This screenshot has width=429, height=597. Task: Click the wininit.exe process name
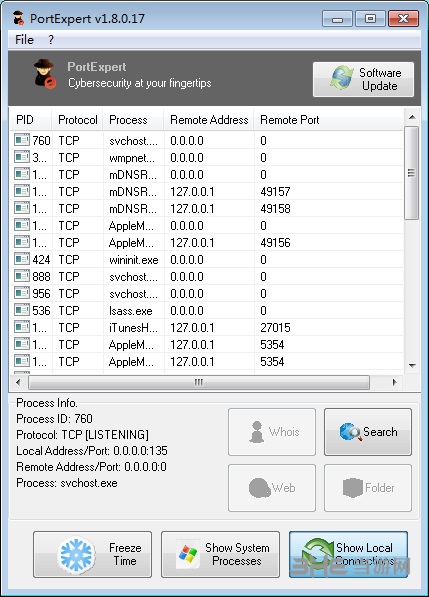pos(133,260)
